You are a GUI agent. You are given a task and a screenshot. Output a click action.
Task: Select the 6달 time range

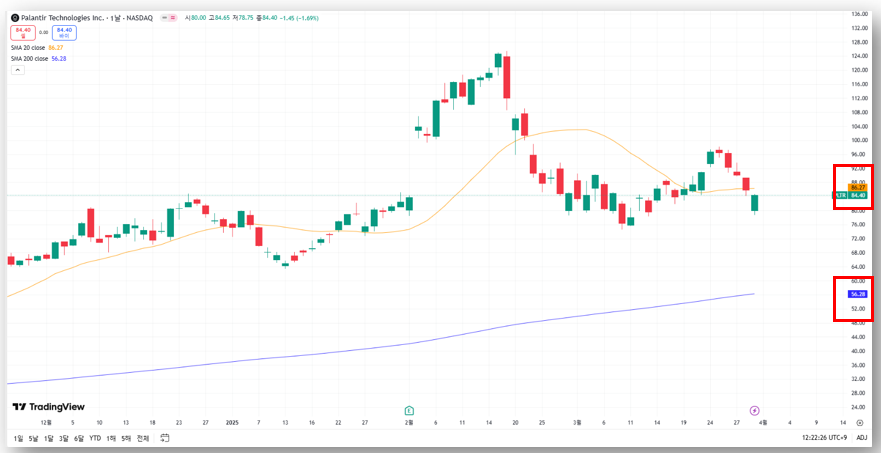click(x=79, y=438)
